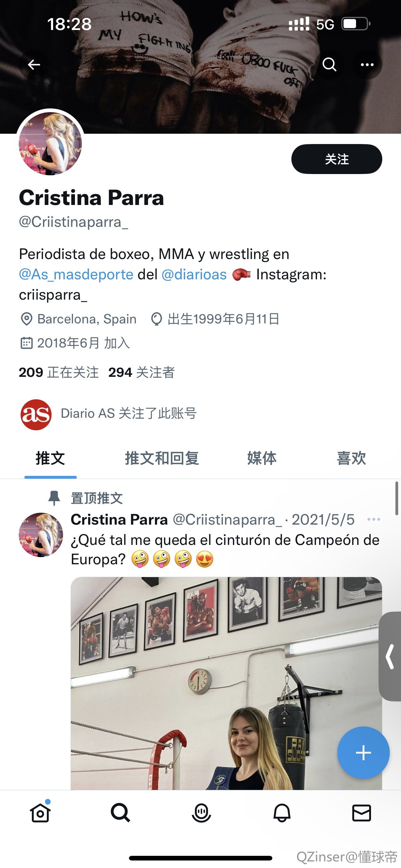Screen dimensions: 401x868
Task: Tap the back arrow icon
Action: pyautogui.click(x=34, y=64)
